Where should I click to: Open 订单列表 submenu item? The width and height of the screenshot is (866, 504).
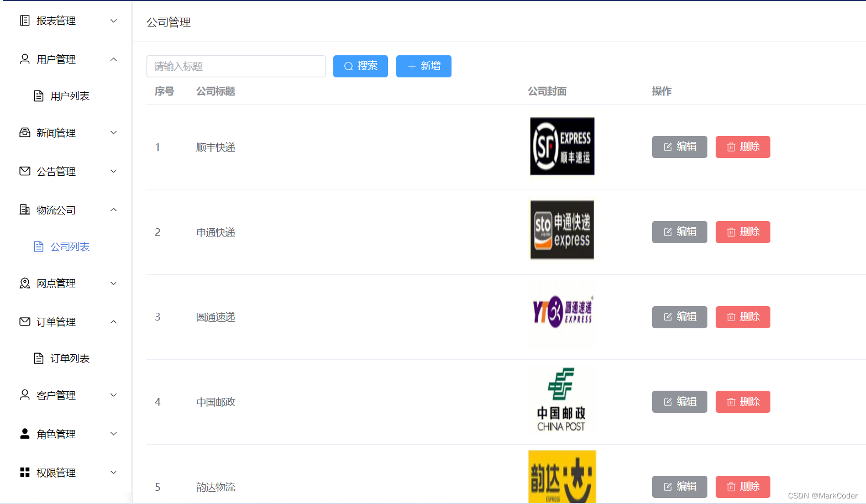[x=66, y=359]
